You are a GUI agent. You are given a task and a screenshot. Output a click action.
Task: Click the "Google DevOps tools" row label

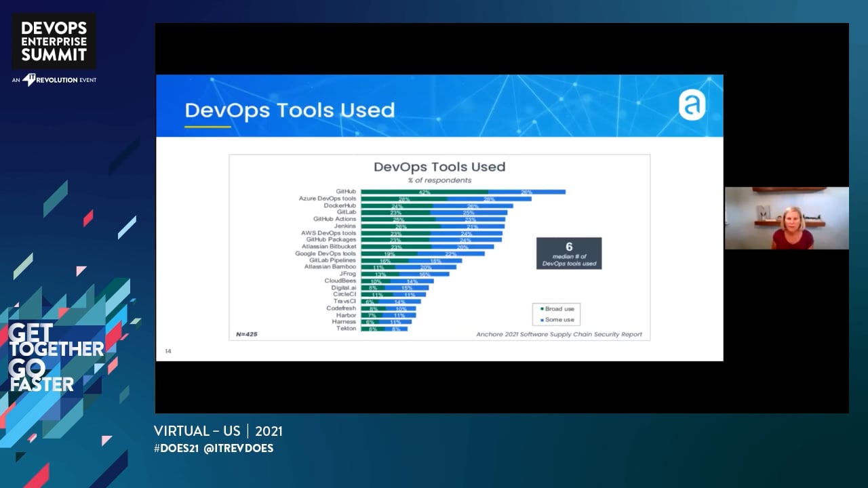click(x=325, y=253)
